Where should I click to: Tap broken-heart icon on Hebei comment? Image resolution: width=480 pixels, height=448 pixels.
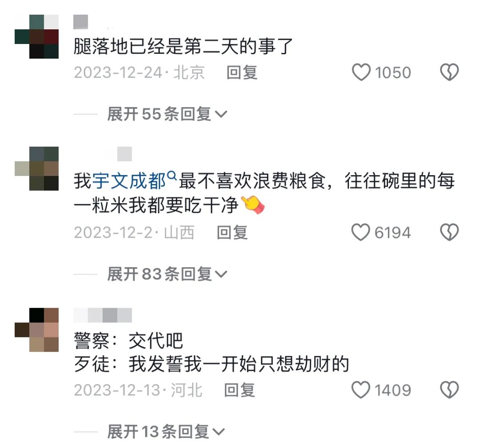[x=449, y=390]
